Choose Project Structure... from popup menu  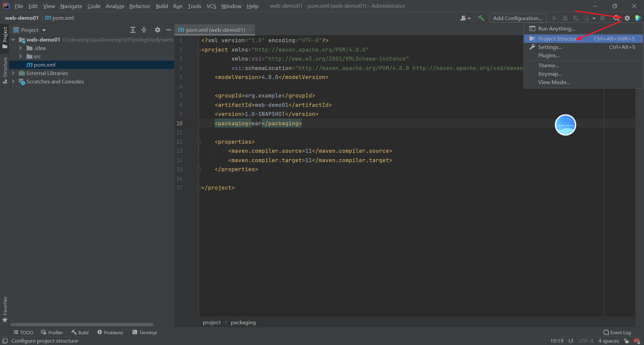tap(583, 39)
